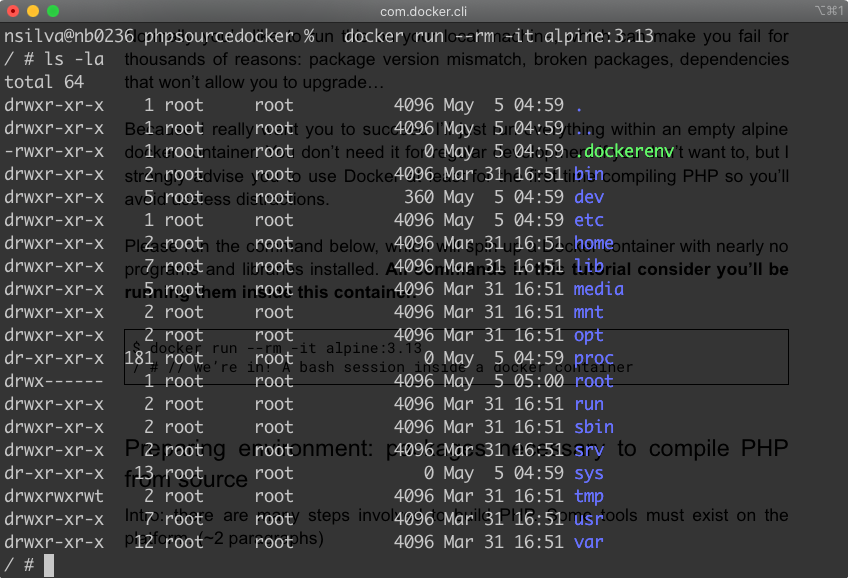Viewport: 848px width, 578px height.
Task: Click the bin directory name
Action: [x=589, y=174]
